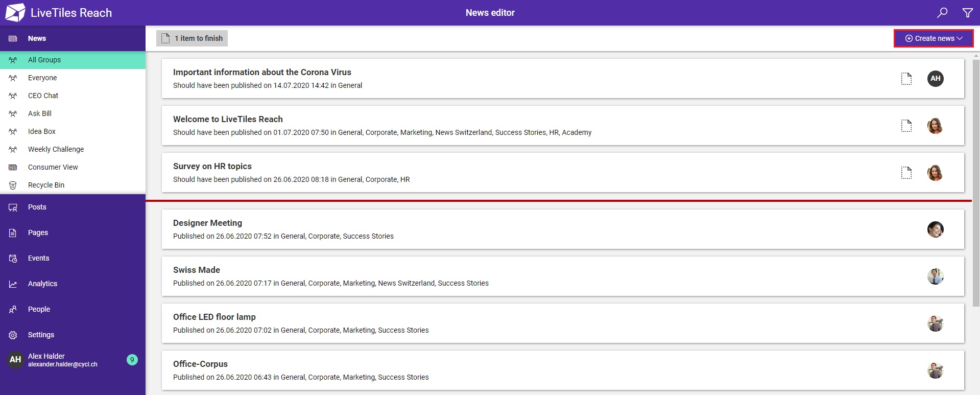Open the Recycle Bin entry
This screenshot has width=980, height=395.
[x=73, y=185]
